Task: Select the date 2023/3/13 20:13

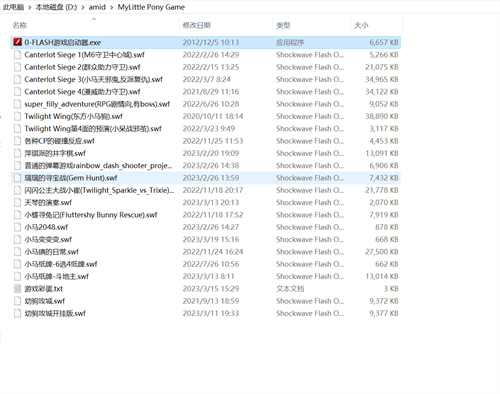Action: (x=211, y=203)
